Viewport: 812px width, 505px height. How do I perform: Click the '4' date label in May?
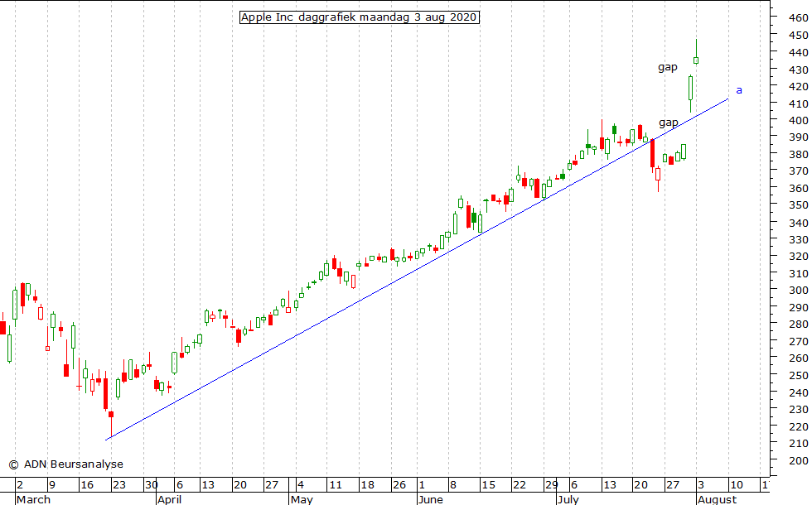[x=301, y=485]
